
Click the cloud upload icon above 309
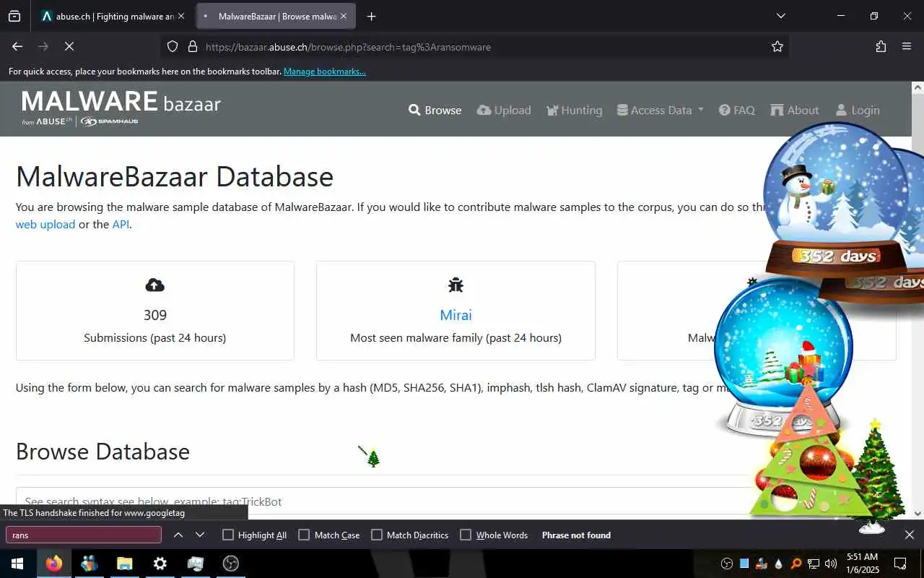click(154, 285)
